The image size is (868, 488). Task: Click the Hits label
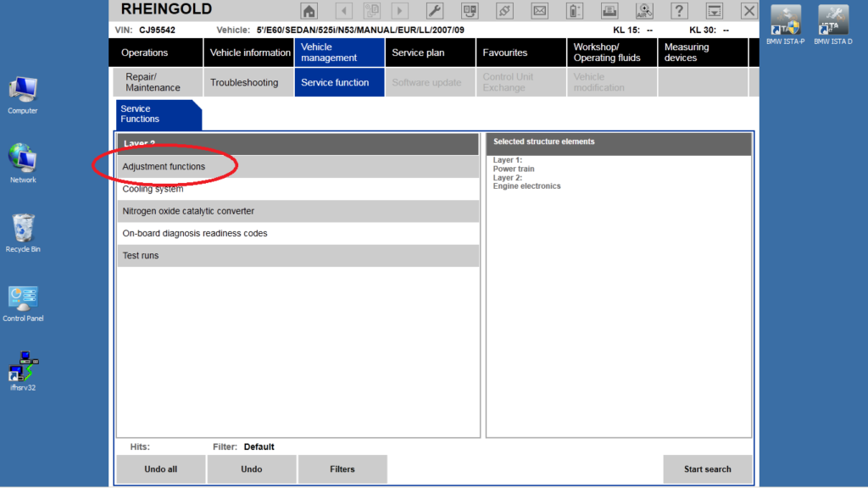pos(140,446)
